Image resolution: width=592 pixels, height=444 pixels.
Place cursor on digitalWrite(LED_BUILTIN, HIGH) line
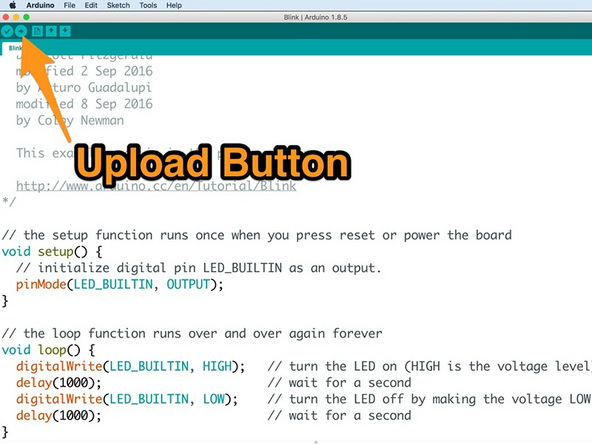click(x=130, y=366)
